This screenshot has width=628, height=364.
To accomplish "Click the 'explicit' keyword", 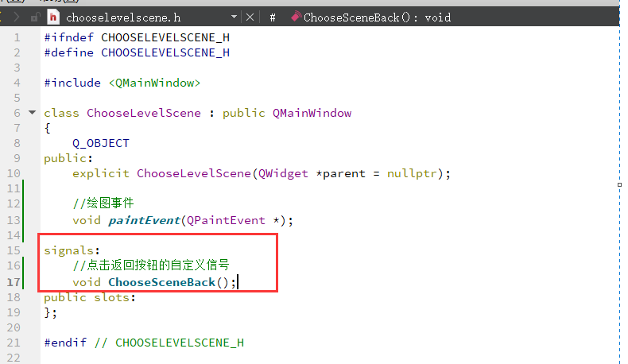I will pos(101,174).
